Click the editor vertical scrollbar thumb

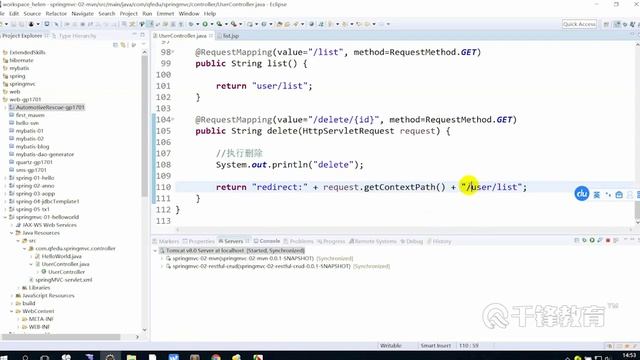click(637, 210)
